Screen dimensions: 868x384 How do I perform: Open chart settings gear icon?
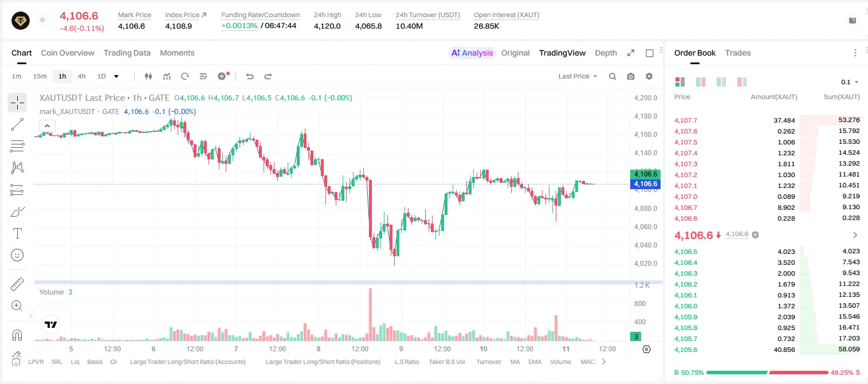[649, 76]
